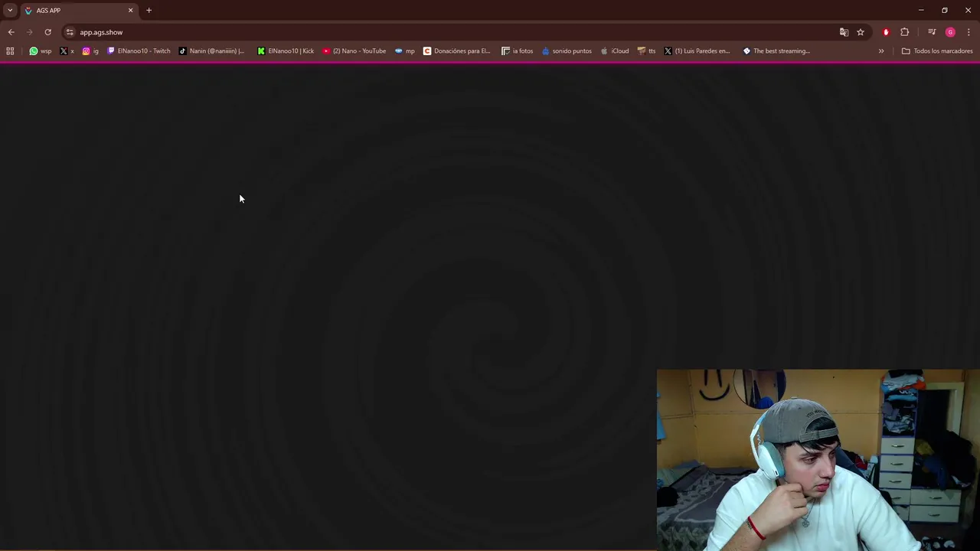Open the pink profile avatar

(x=950, y=32)
